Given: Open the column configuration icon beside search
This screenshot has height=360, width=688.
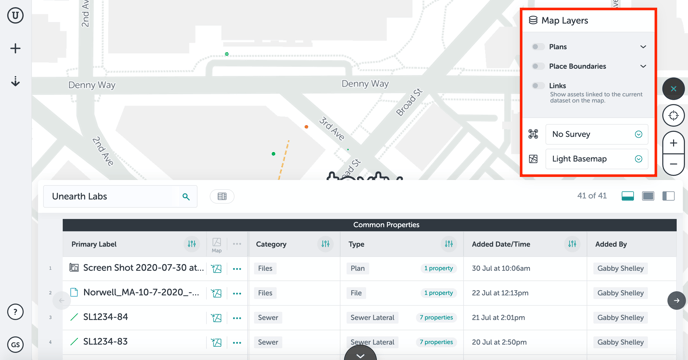Looking at the screenshot, I should click(222, 196).
